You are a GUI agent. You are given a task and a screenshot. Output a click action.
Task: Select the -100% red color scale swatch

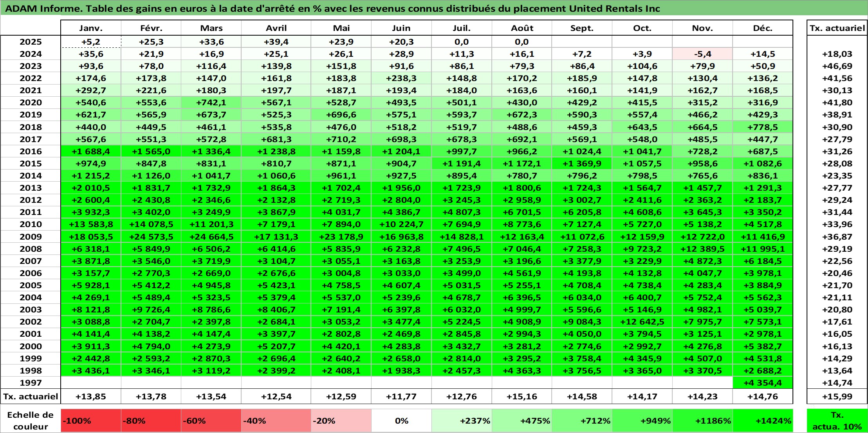point(91,420)
